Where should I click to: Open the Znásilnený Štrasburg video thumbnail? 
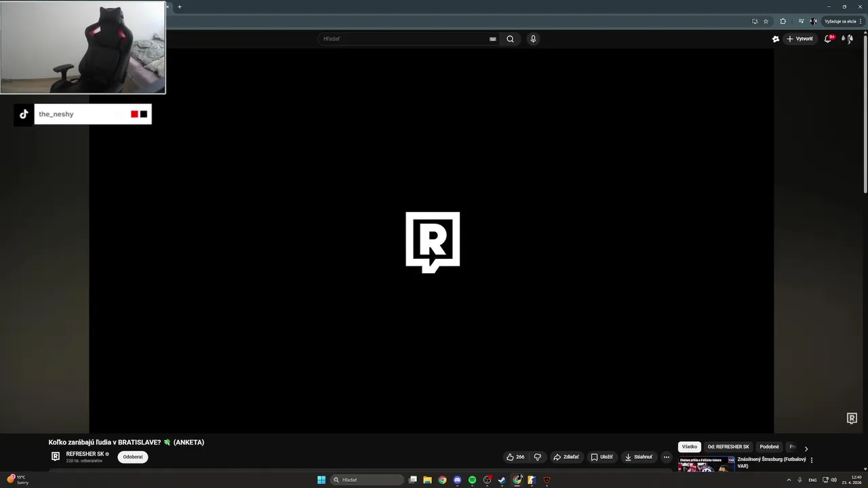click(x=706, y=464)
